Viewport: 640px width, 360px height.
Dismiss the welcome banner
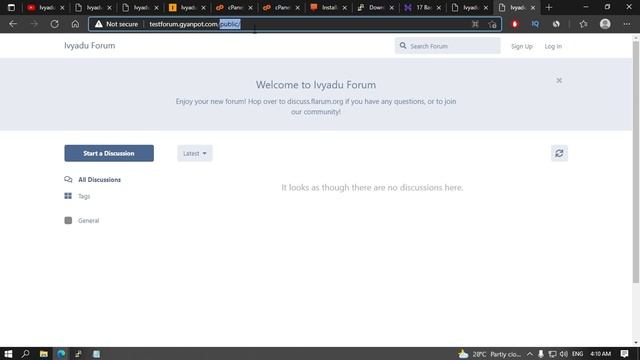click(559, 80)
